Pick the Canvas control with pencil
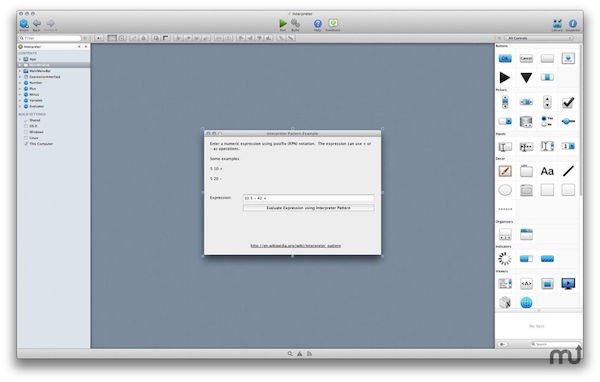This screenshot has width=600, height=382. coord(505,171)
